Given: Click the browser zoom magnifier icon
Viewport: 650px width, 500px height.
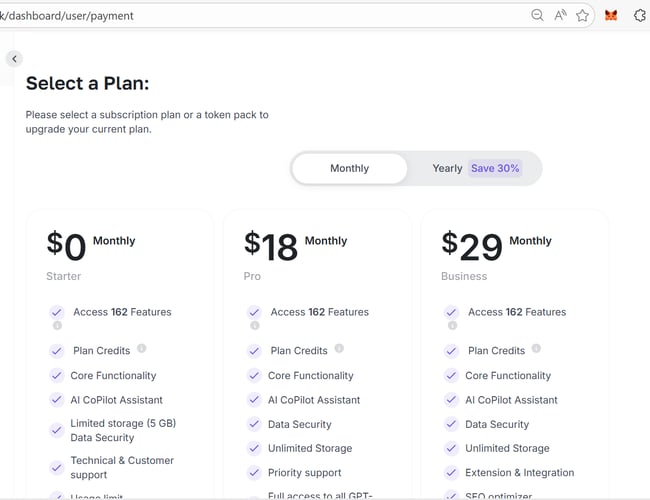Looking at the screenshot, I should 537,15.
